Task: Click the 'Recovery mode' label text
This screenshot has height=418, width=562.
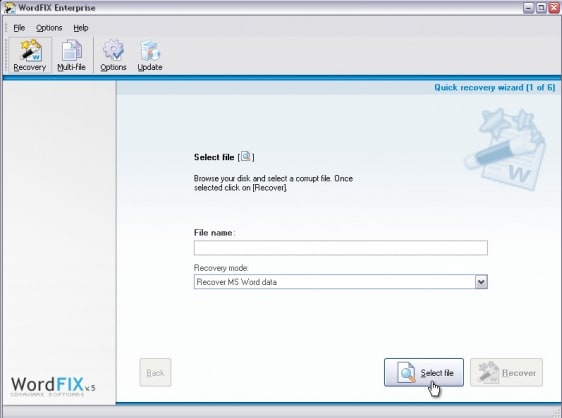Action: coord(221,268)
